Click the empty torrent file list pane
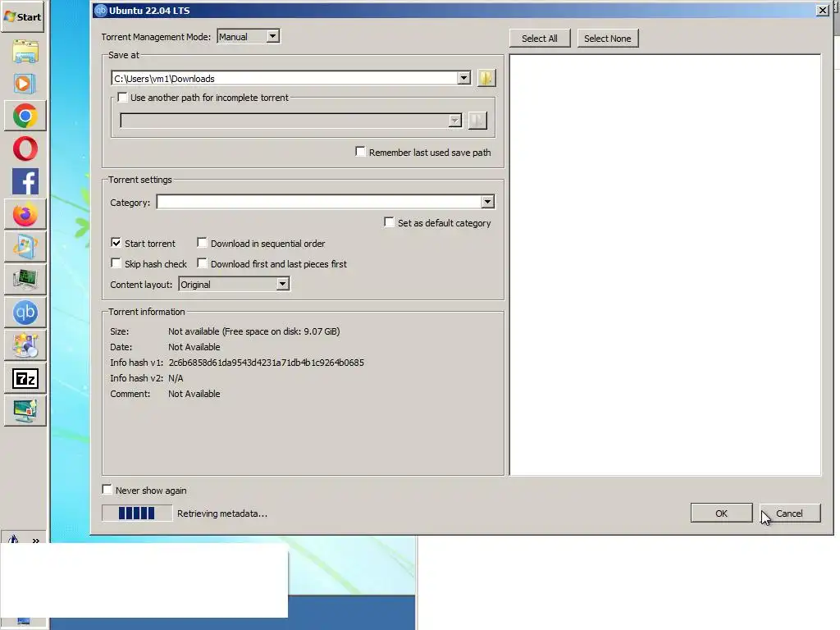This screenshot has width=840, height=630. coord(664,265)
